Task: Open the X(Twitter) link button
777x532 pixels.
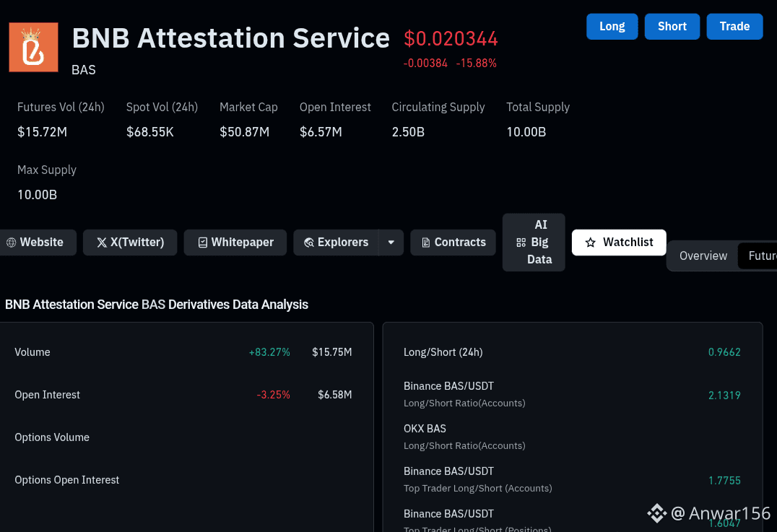Action: (x=130, y=243)
